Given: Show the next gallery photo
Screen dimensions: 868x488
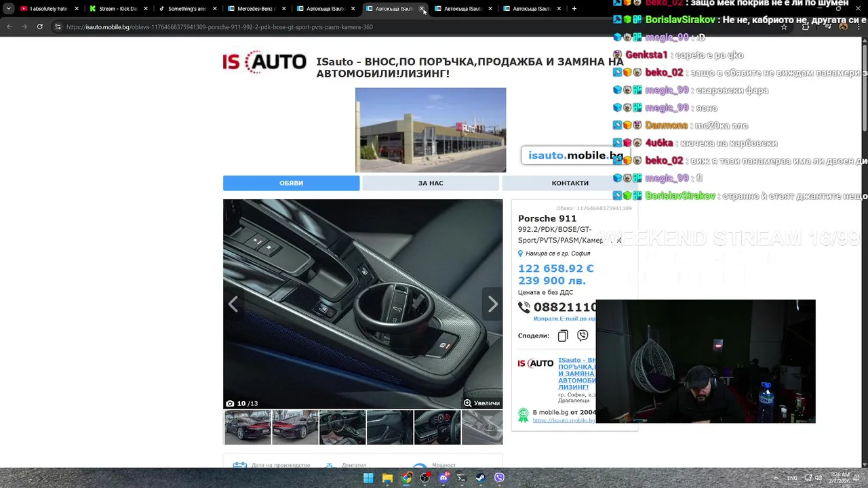Looking at the screenshot, I should (x=493, y=304).
